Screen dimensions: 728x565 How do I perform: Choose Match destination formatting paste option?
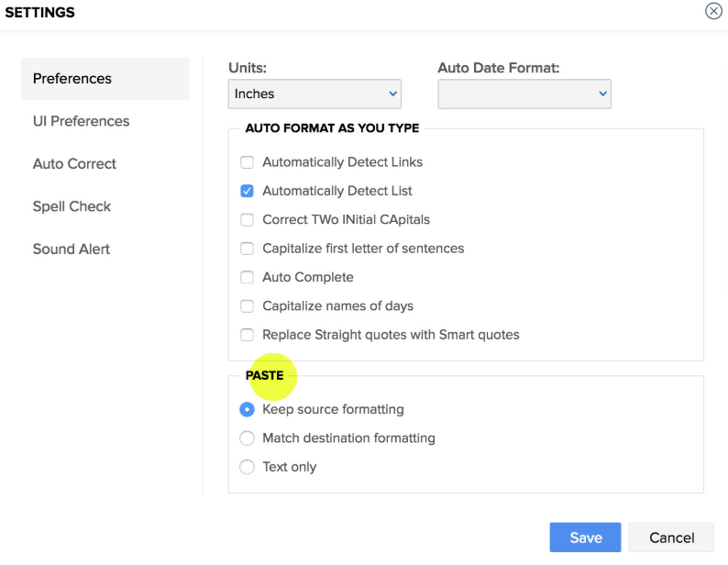pyautogui.click(x=247, y=438)
